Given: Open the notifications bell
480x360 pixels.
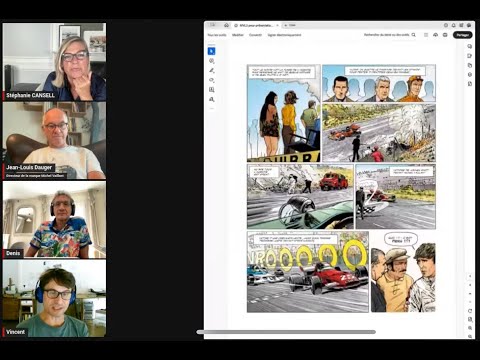Looking at the screenshot, I should point(454,25).
